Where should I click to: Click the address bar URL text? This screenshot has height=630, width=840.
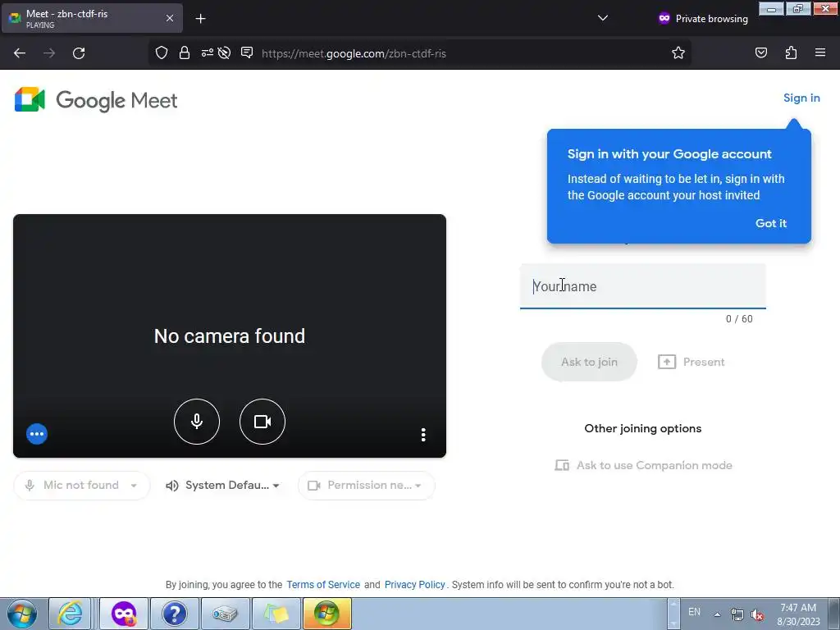pyautogui.click(x=354, y=53)
